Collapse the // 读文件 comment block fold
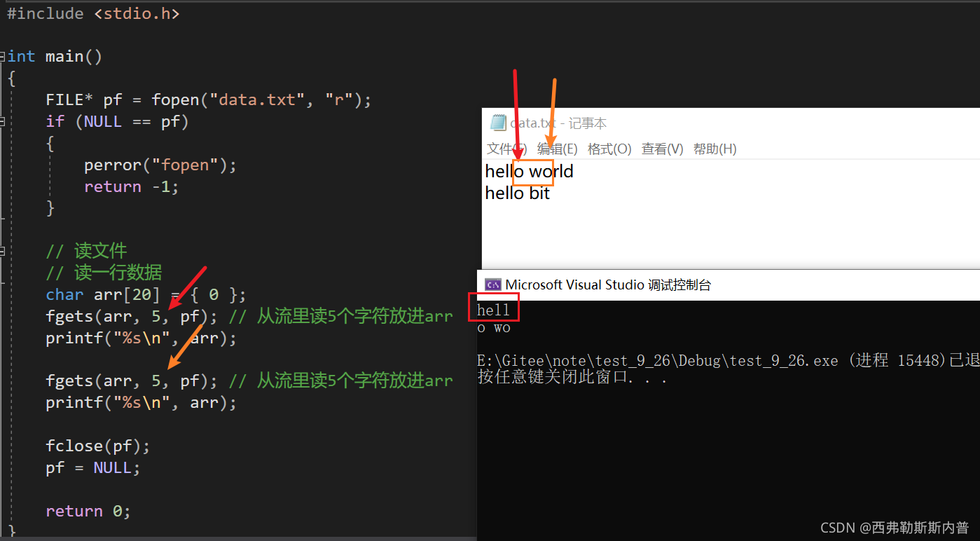980x541 pixels. coord(3,251)
